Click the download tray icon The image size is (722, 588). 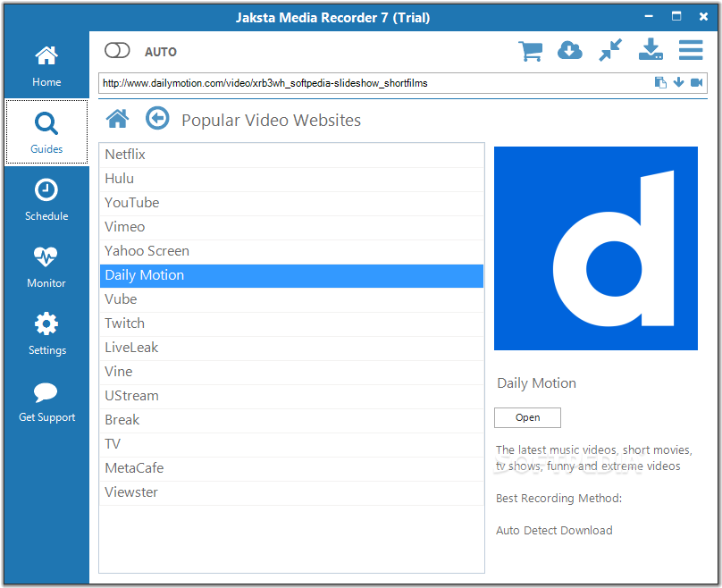click(651, 50)
